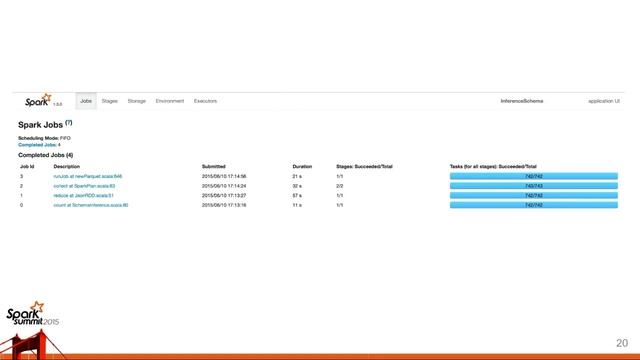
Task: Click the task progress bar for job 3
Action: (x=533, y=176)
